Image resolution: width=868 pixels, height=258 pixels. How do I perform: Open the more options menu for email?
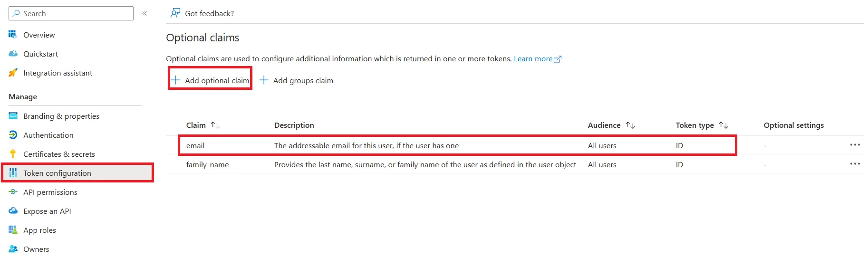point(855,144)
